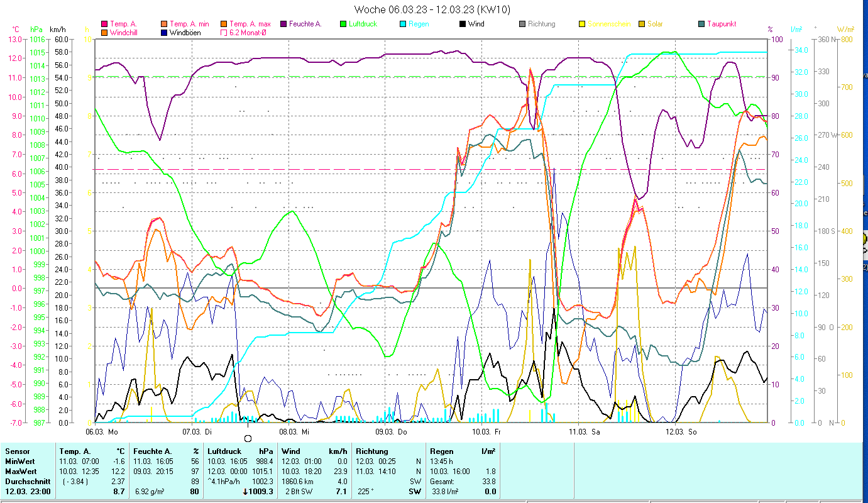Click the temperature max time '10.03. 12:35'

pos(79,472)
